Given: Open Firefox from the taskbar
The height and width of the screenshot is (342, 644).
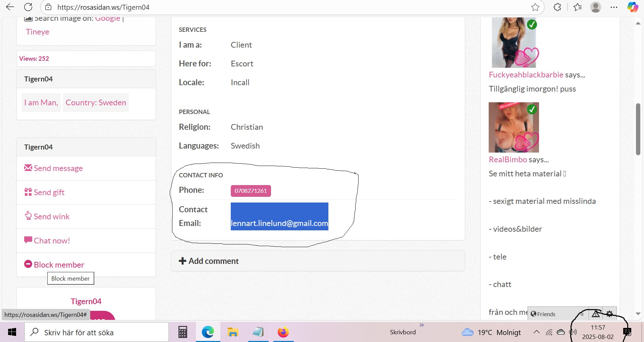Looking at the screenshot, I should click(x=283, y=332).
